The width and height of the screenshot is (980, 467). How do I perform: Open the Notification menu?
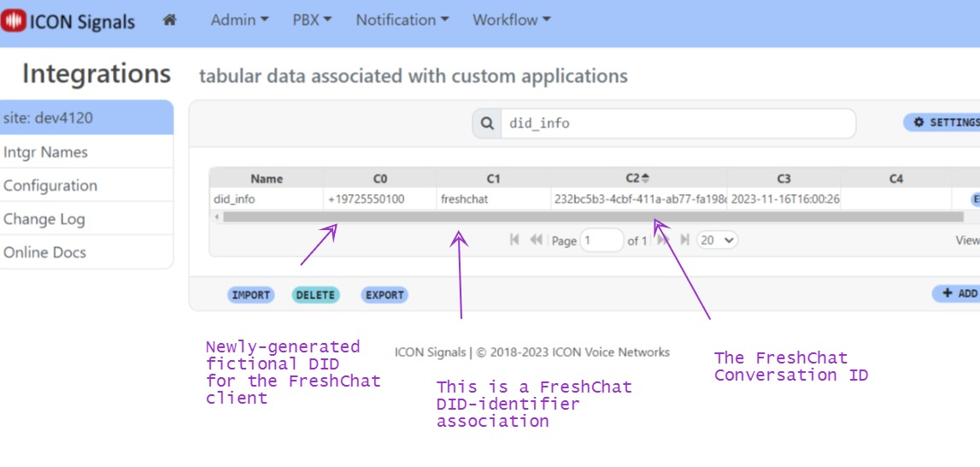tap(402, 20)
